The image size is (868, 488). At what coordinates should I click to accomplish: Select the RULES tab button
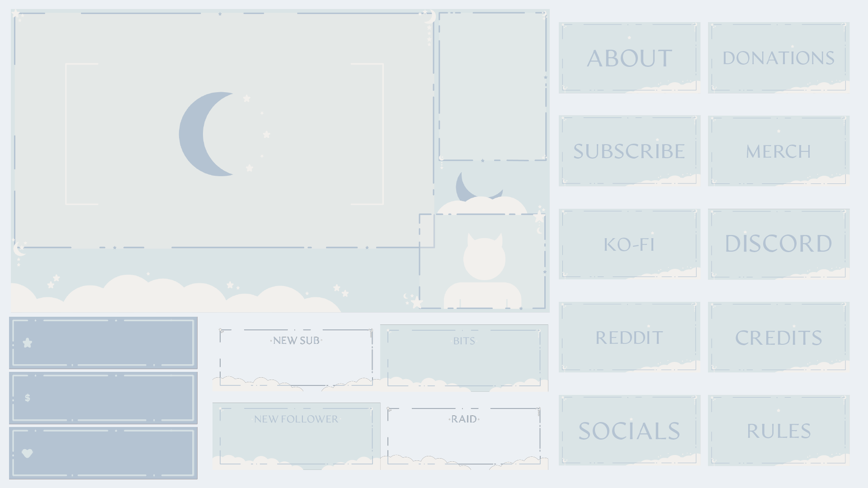(x=778, y=429)
